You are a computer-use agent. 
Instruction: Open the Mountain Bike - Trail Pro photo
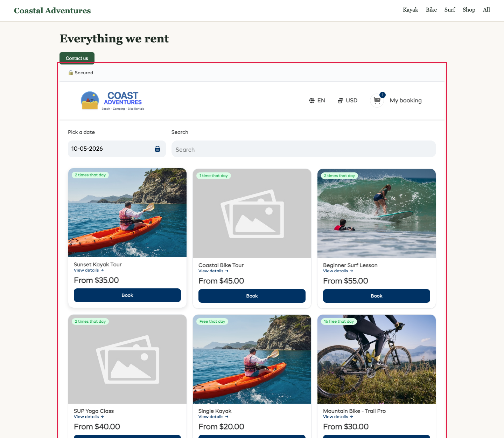coord(377,359)
